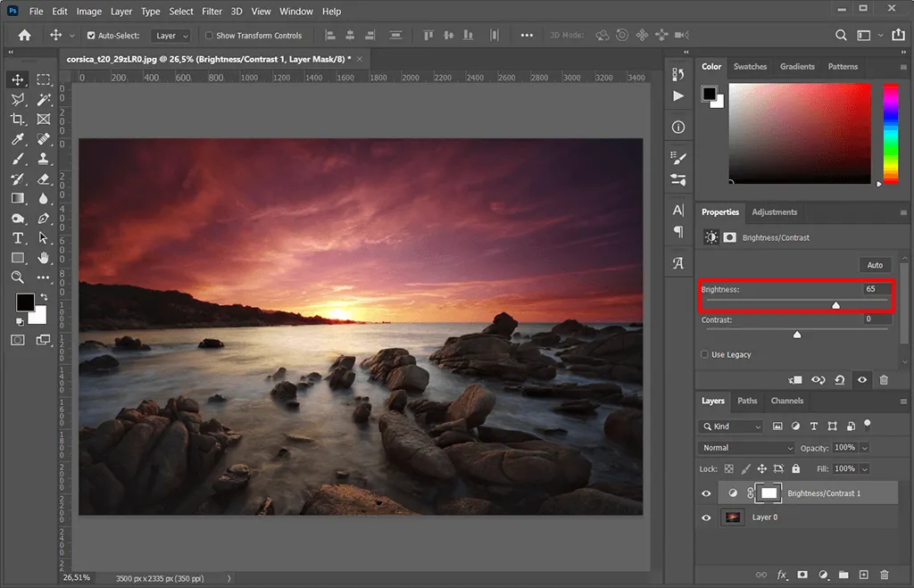914x588 pixels.
Task: Click the Auto button in Properties
Action: (875, 264)
